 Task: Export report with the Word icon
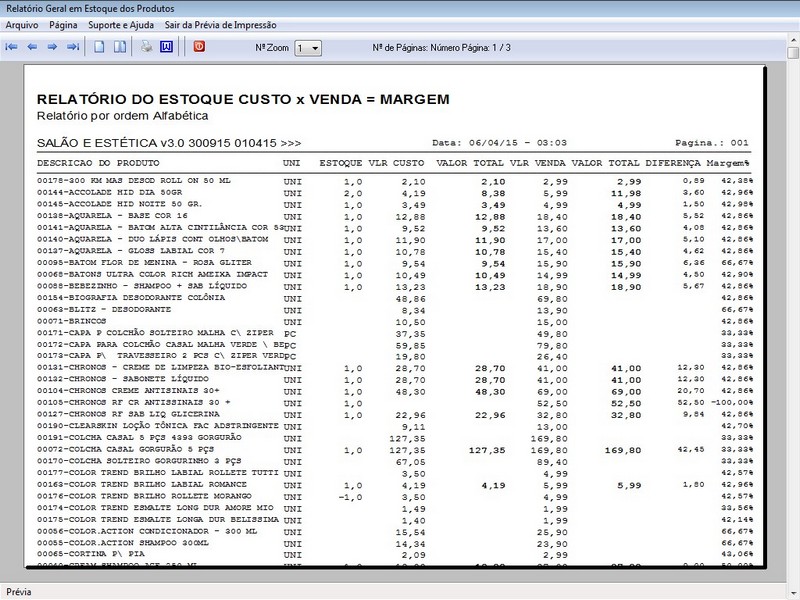(166, 47)
